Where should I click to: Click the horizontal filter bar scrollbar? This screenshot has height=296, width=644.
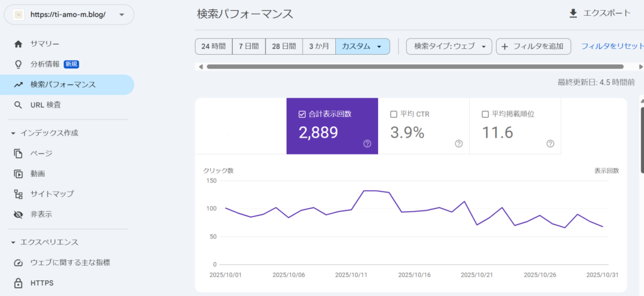(x=415, y=66)
